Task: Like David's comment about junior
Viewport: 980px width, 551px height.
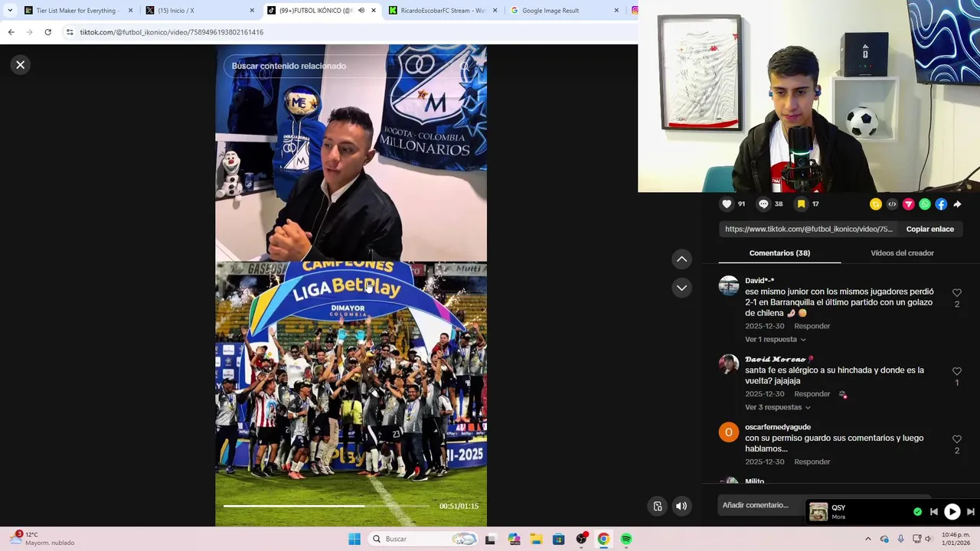Action: 957,293
